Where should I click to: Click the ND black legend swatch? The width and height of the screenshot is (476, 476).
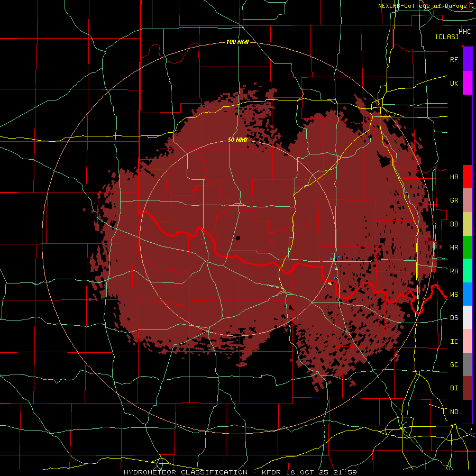467,411
